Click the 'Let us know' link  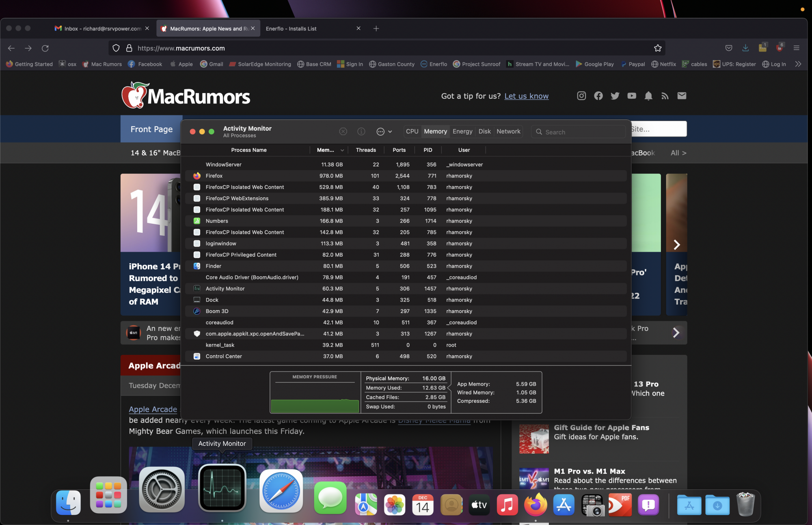526,96
